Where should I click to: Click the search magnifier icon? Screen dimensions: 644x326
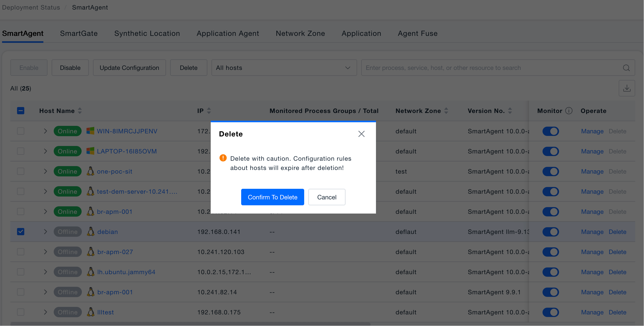(x=626, y=68)
